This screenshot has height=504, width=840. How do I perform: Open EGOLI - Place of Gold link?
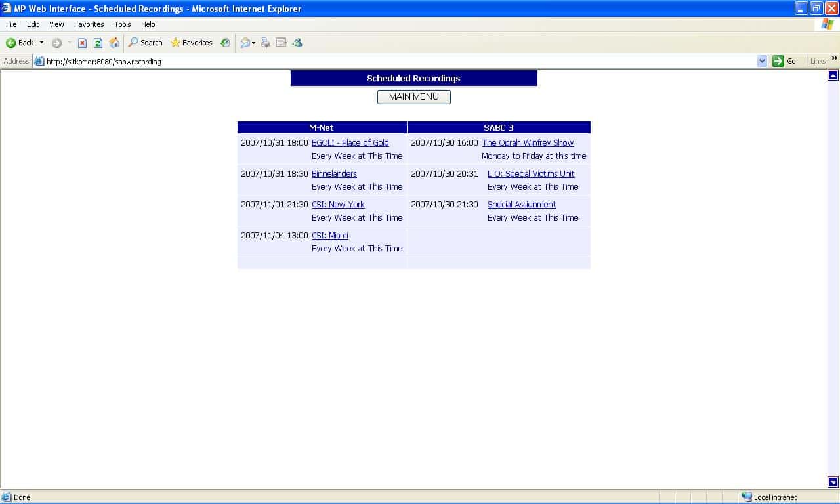pyautogui.click(x=350, y=142)
